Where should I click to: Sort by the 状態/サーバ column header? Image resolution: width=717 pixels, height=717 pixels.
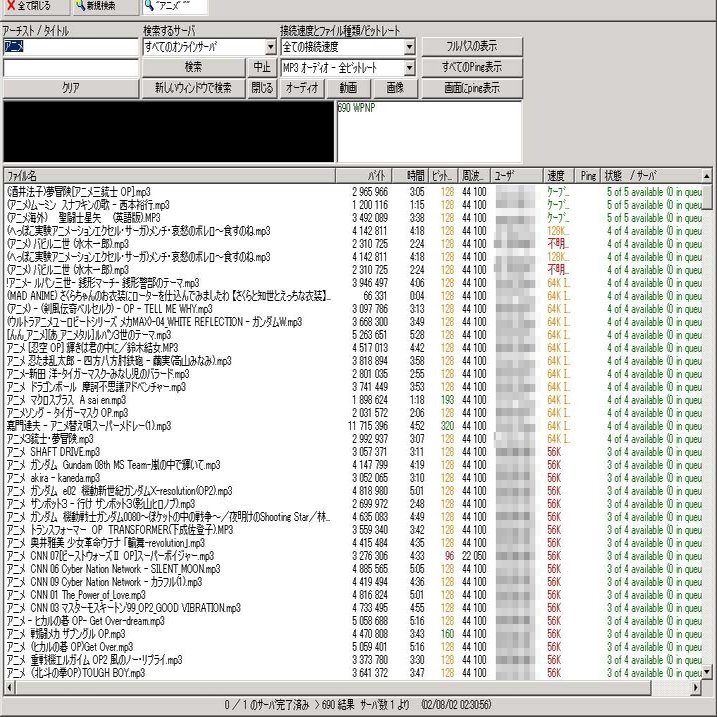pyautogui.click(x=651, y=176)
